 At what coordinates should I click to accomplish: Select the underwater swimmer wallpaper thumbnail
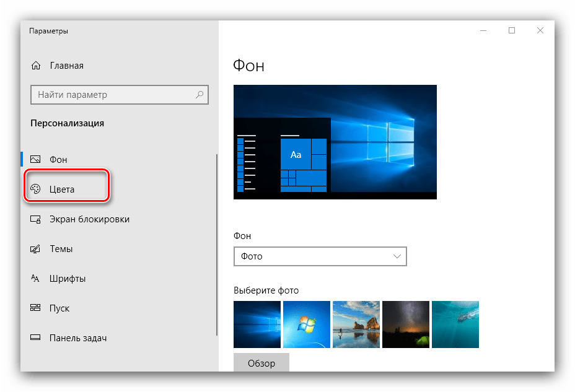pos(455,324)
